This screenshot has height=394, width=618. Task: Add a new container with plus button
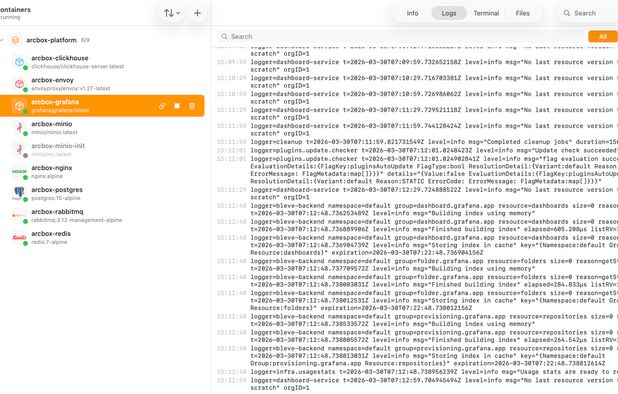tap(197, 13)
